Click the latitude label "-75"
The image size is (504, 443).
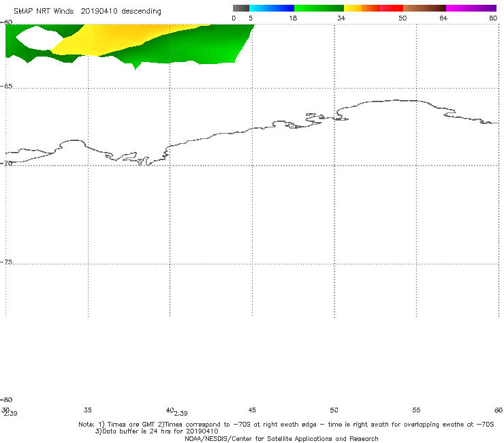(6, 262)
